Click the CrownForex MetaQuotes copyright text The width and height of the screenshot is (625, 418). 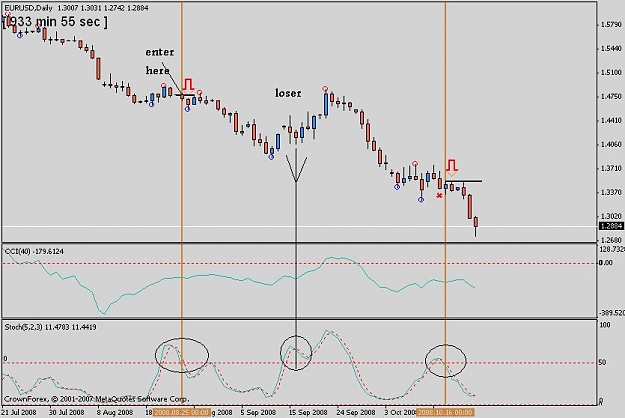[x=96, y=399]
